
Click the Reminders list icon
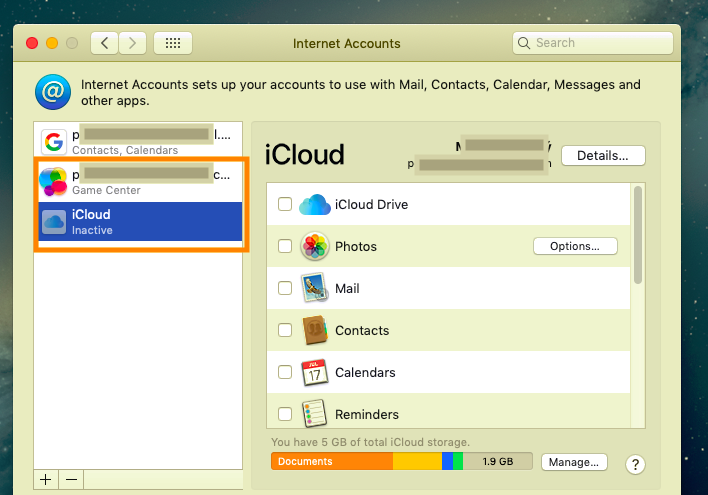315,413
